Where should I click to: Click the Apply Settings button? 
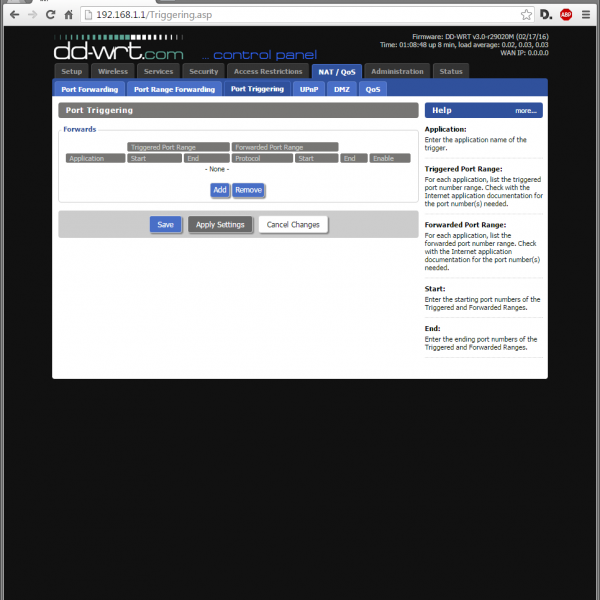point(220,225)
